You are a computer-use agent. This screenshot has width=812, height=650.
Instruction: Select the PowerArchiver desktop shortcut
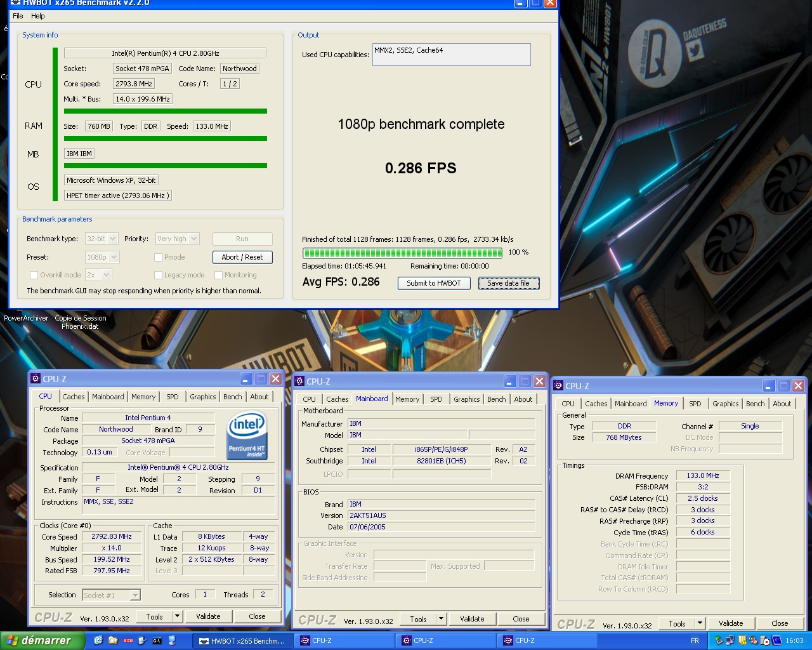pyautogui.click(x=26, y=318)
